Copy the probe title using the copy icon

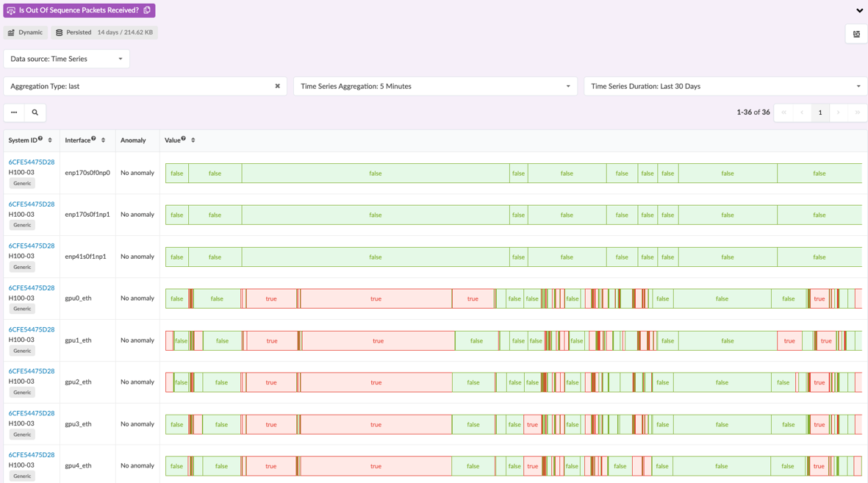tap(147, 10)
